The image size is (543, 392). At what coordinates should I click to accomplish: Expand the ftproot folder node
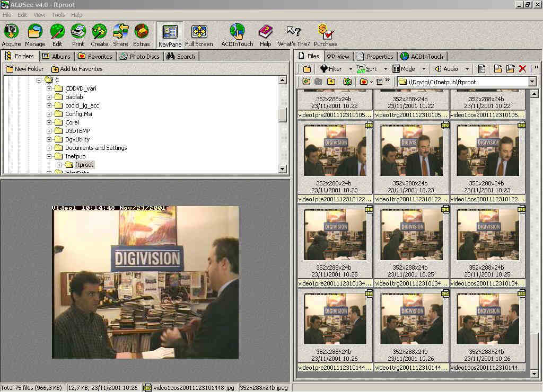click(59, 165)
